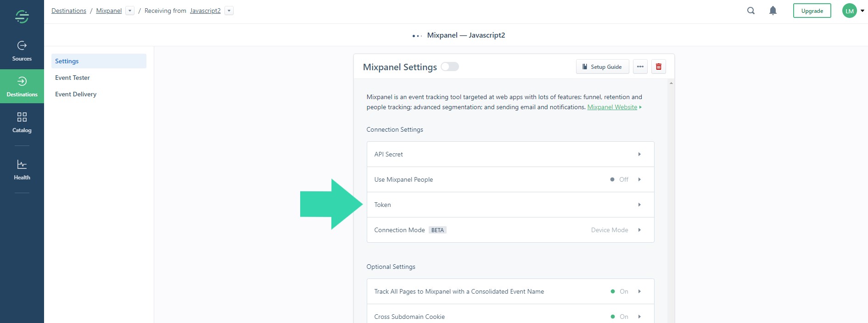This screenshot has height=323, width=868.
Task: Delete destination with red trash icon
Action: (x=658, y=67)
